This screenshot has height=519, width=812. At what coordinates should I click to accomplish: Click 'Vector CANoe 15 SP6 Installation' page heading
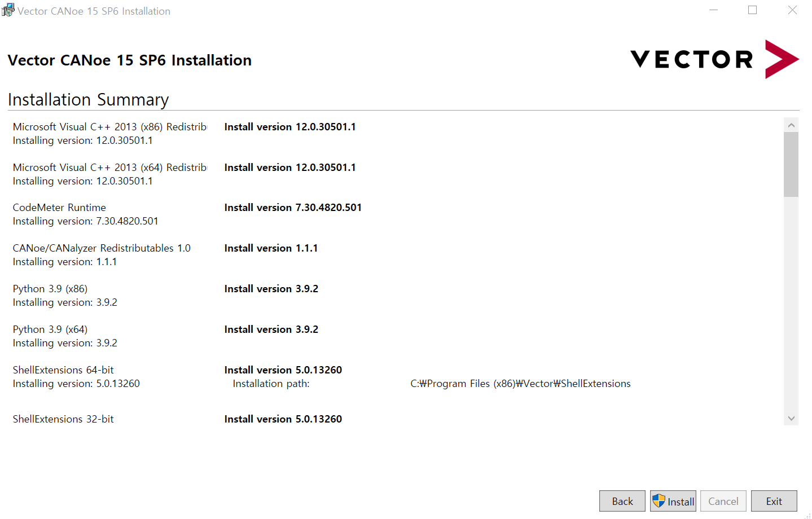pos(129,60)
